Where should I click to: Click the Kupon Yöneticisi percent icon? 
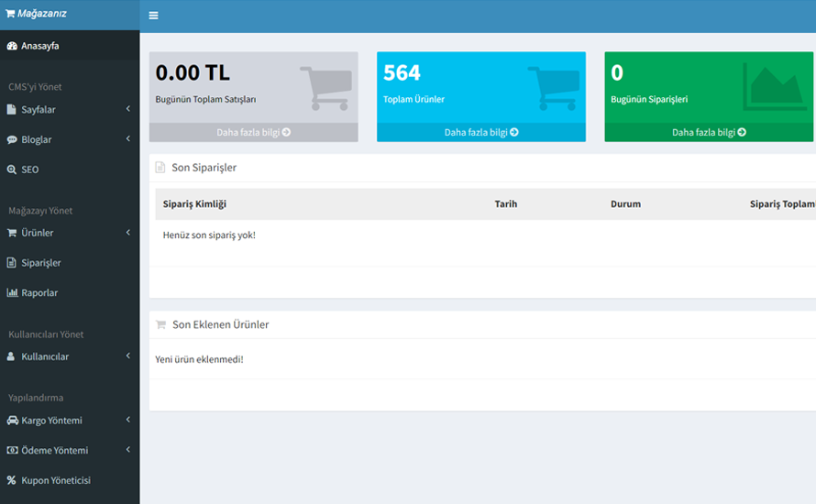click(x=11, y=480)
